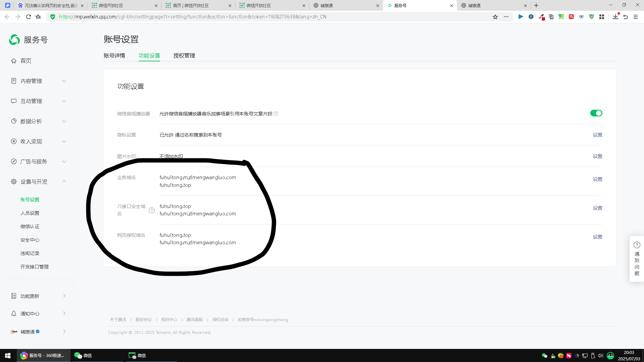Click the 遇到问题 help question icon
The image size is (644, 362).
click(637, 245)
